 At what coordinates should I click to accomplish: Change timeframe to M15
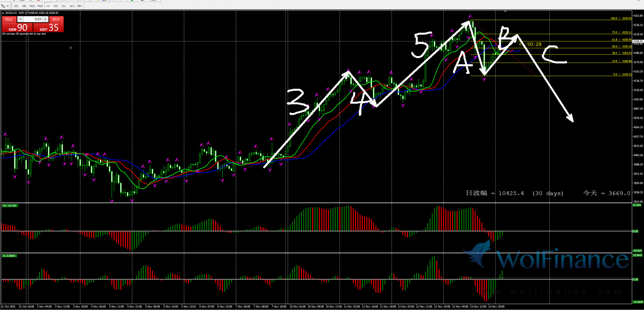tap(32, 6)
